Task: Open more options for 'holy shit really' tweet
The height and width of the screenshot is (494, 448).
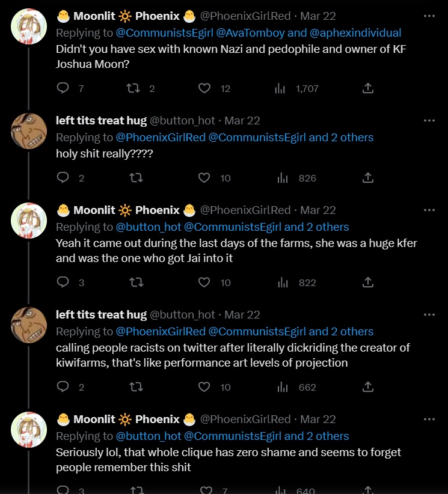Action: pyautogui.click(x=429, y=121)
